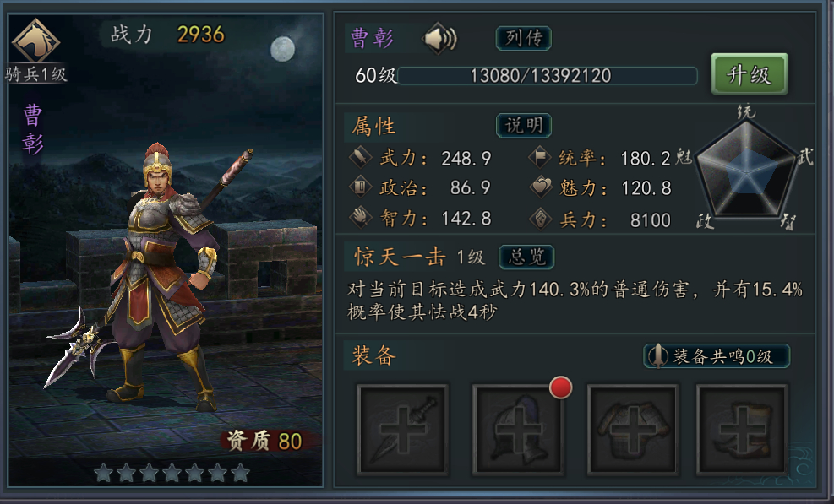
Task: Click the 魅力 heart attribute icon
Action: (x=541, y=187)
